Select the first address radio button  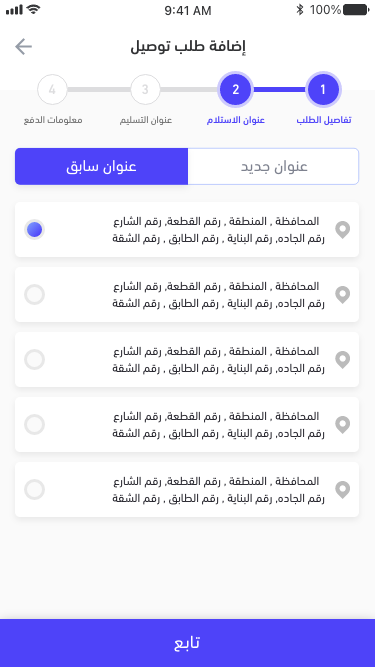34,230
